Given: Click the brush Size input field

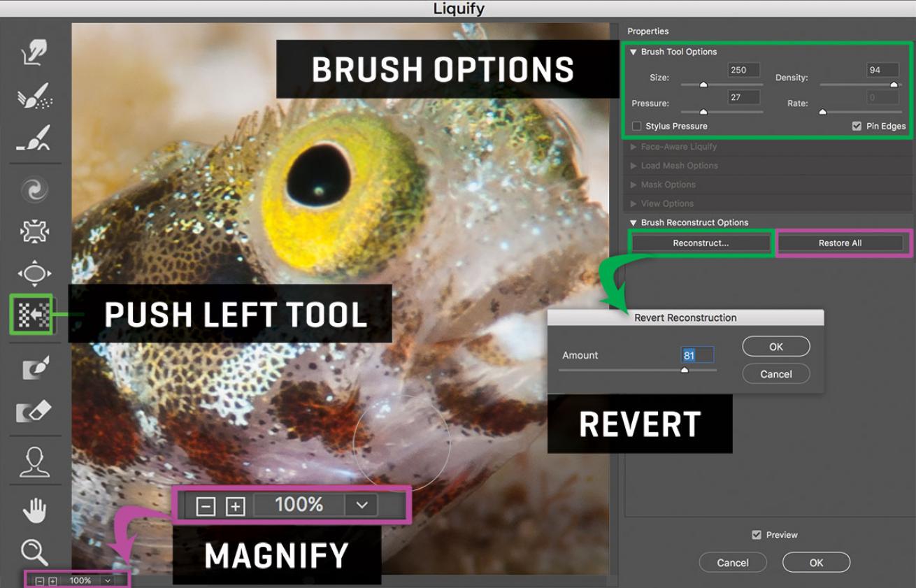Looking at the screenshot, I should point(743,71).
